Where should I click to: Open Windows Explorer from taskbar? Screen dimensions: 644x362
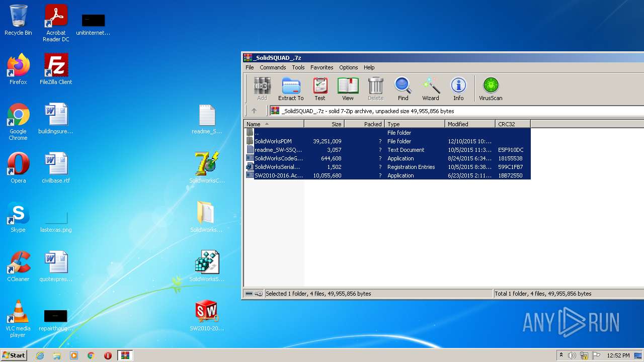click(x=57, y=355)
